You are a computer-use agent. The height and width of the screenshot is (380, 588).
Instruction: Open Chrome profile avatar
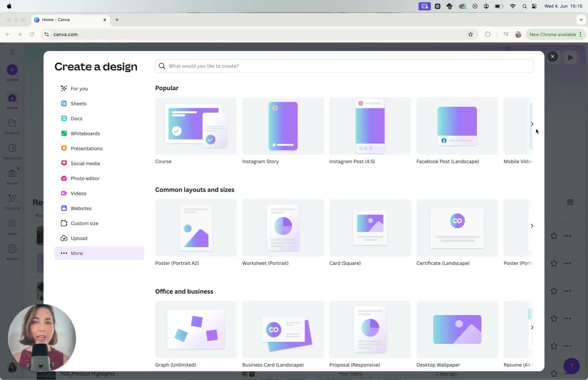(518, 34)
